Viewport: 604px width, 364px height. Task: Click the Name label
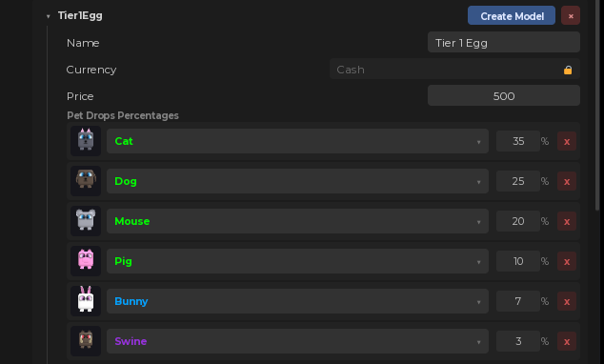(x=83, y=43)
